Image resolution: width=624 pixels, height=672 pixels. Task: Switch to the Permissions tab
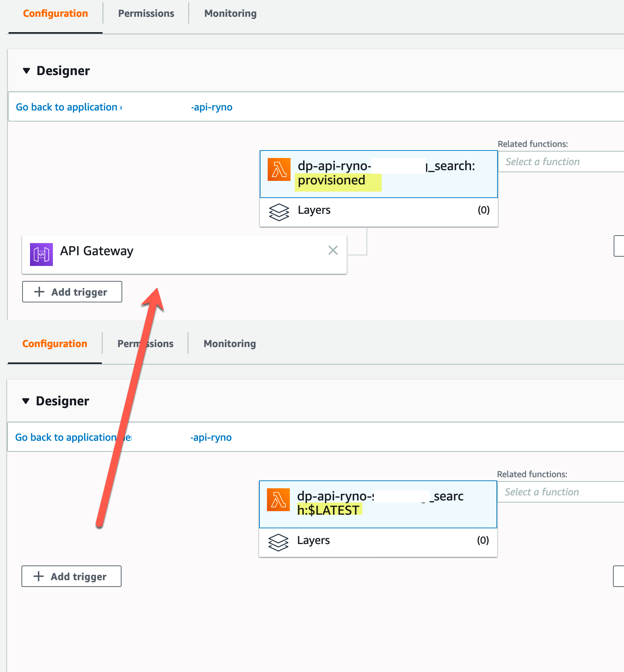[145, 13]
